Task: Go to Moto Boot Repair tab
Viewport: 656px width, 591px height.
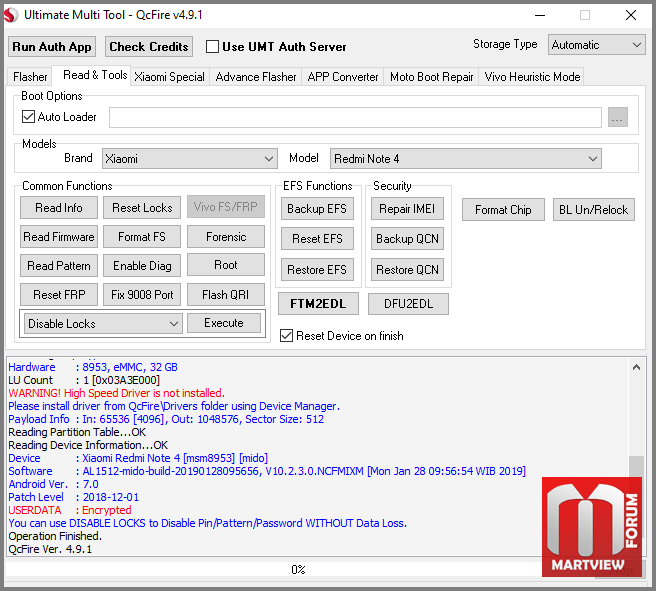Action: (431, 77)
